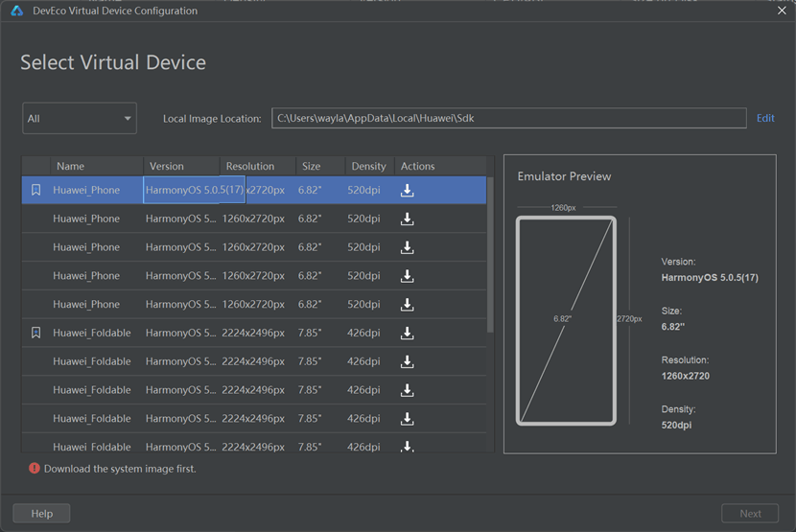The height and width of the screenshot is (532, 796).
Task: Click the red error icon beside the download warning
Action: [x=34, y=468]
